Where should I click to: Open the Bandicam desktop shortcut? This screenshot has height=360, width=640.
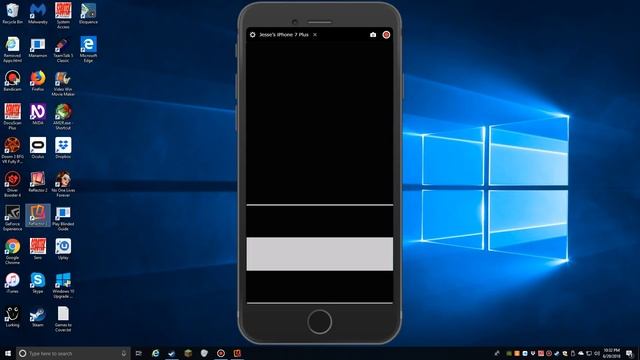[x=12, y=81]
